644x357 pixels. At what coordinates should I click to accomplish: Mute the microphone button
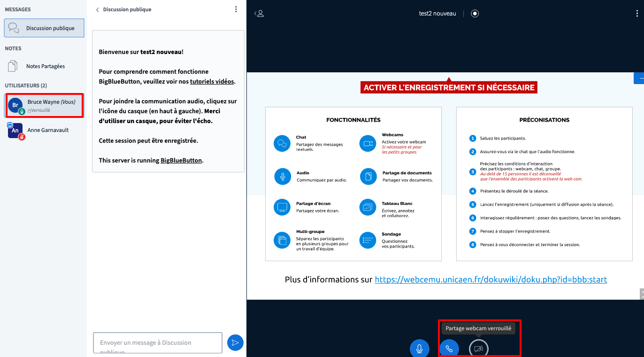click(x=419, y=349)
